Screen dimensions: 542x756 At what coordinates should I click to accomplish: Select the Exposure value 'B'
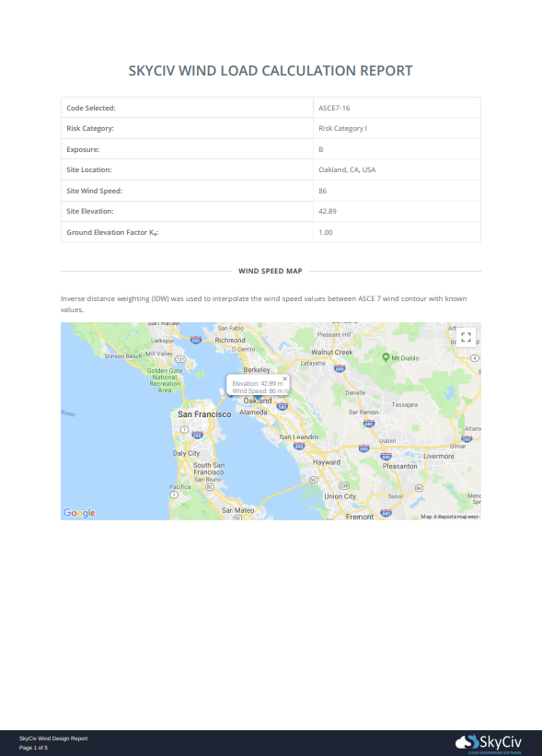pyautogui.click(x=321, y=149)
